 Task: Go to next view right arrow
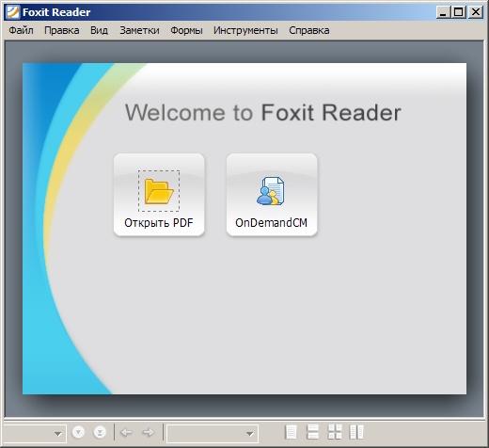tap(149, 432)
